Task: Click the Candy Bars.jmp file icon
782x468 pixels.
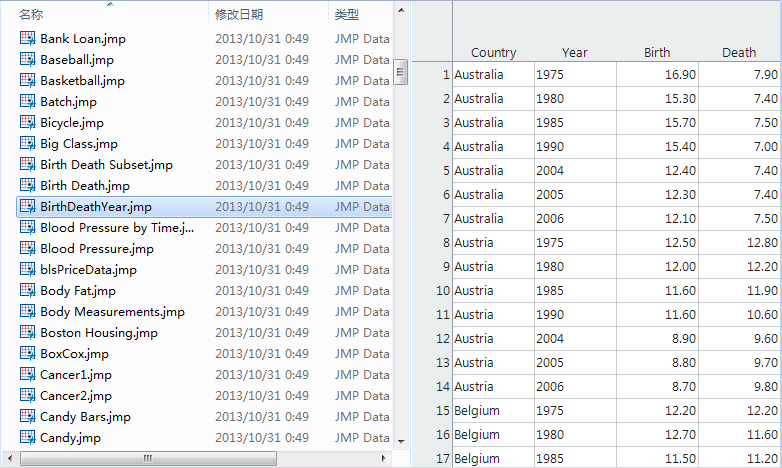Action: (x=27, y=416)
